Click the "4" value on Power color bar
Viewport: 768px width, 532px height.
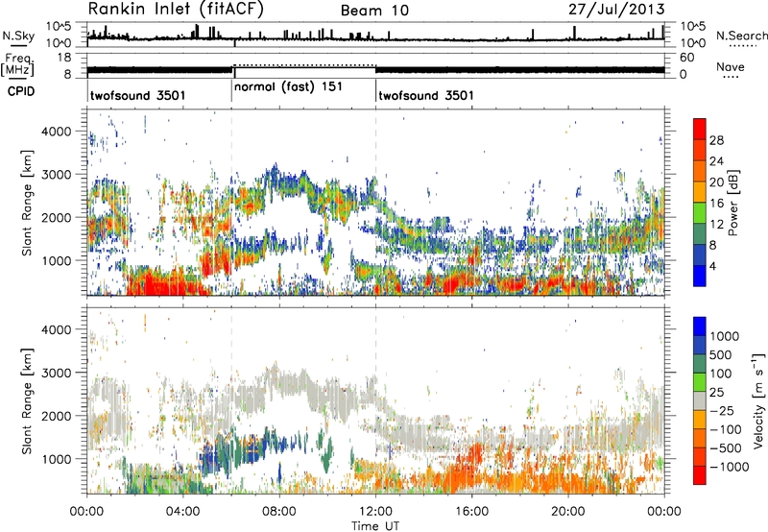pos(712,267)
